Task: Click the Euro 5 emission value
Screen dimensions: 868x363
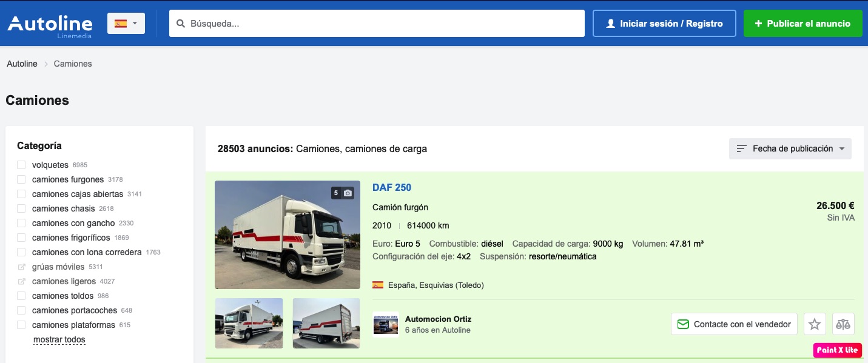Action: click(408, 244)
